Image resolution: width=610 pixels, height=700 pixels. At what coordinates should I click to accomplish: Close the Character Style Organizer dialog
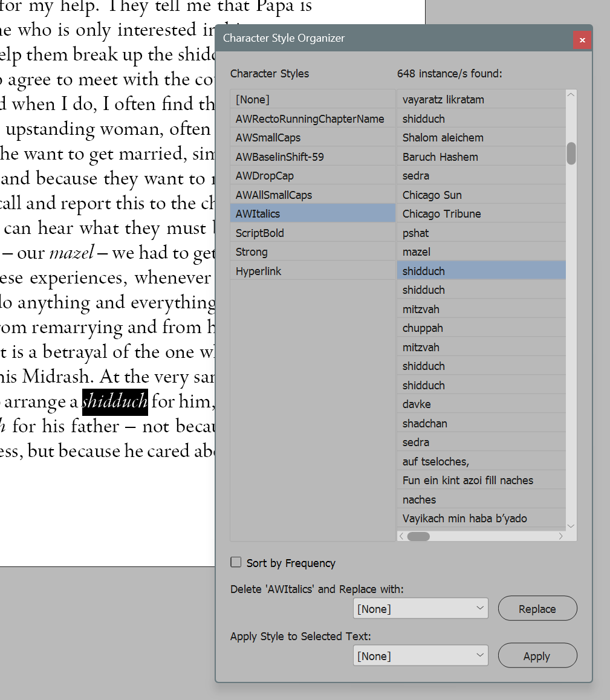[582, 40]
